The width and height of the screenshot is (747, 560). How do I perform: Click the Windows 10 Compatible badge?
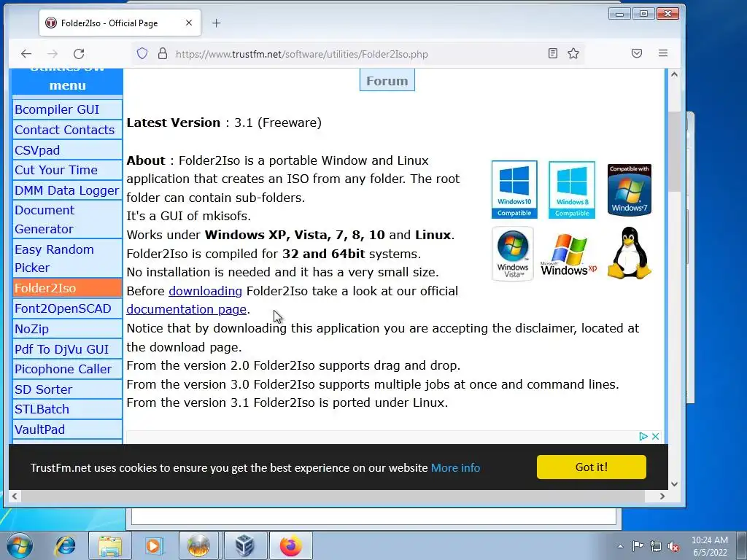point(514,190)
